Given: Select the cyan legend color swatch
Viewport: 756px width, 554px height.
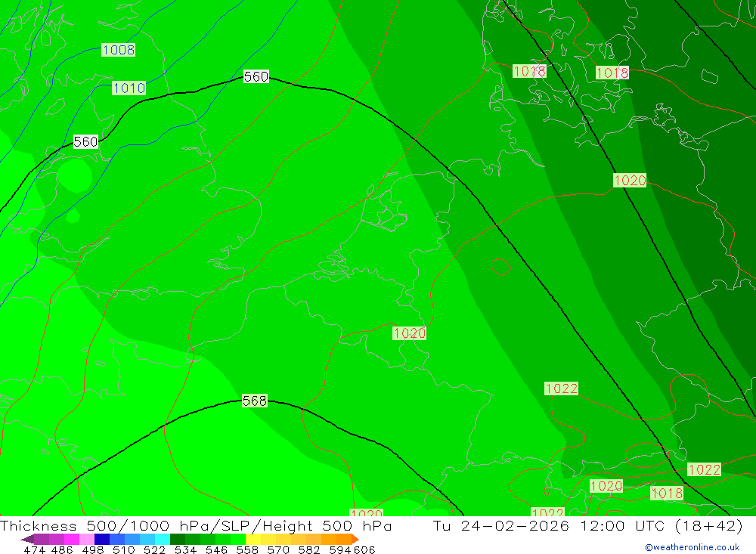Looking at the screenshot, I should pos(163,539).
